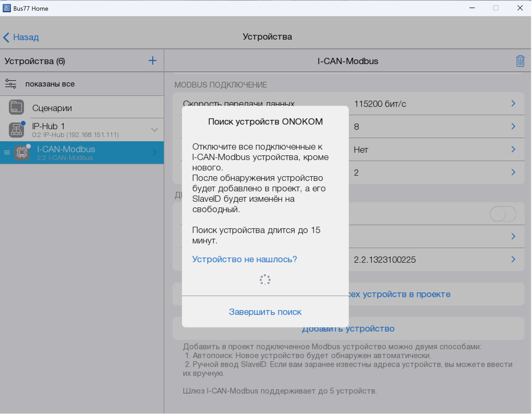
Task: Close the Bus77 Home window
Action: pos(520,8)
